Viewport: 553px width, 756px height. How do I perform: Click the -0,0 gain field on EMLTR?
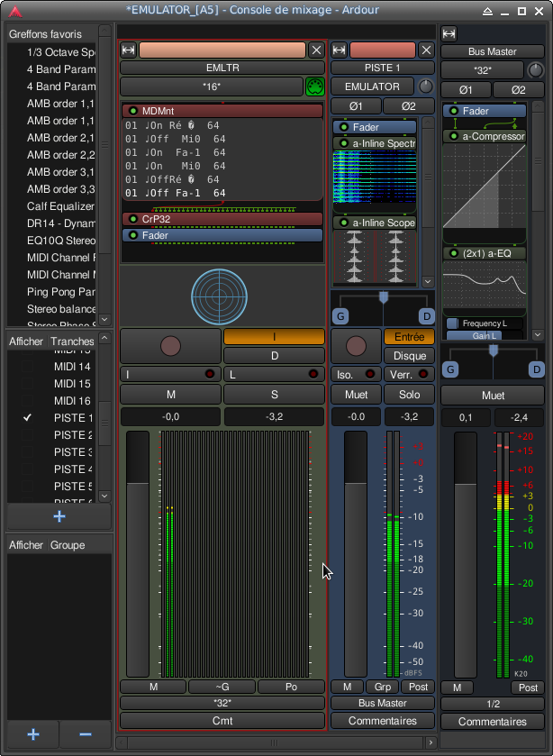tap(170, 416)
